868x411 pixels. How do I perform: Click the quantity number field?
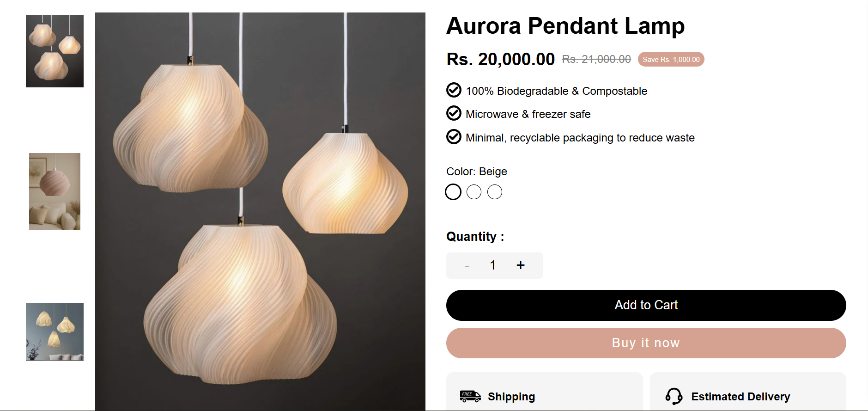[493, 265]
